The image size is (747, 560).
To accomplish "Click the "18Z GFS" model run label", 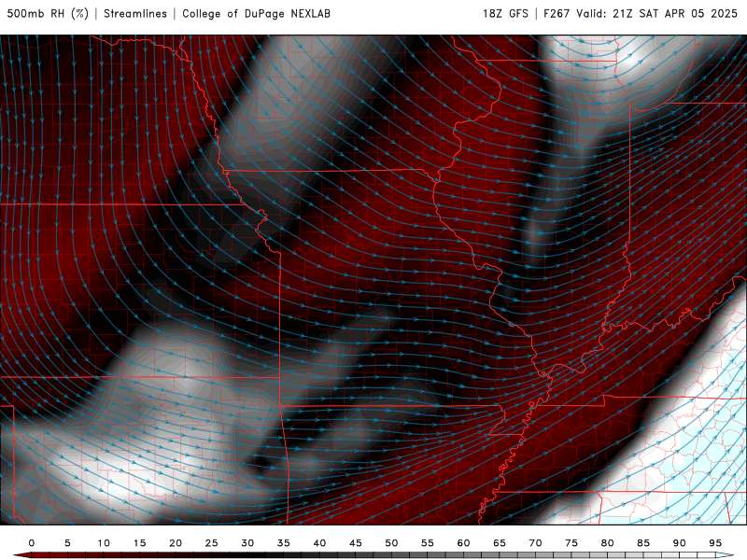I will tap(505, 14).
